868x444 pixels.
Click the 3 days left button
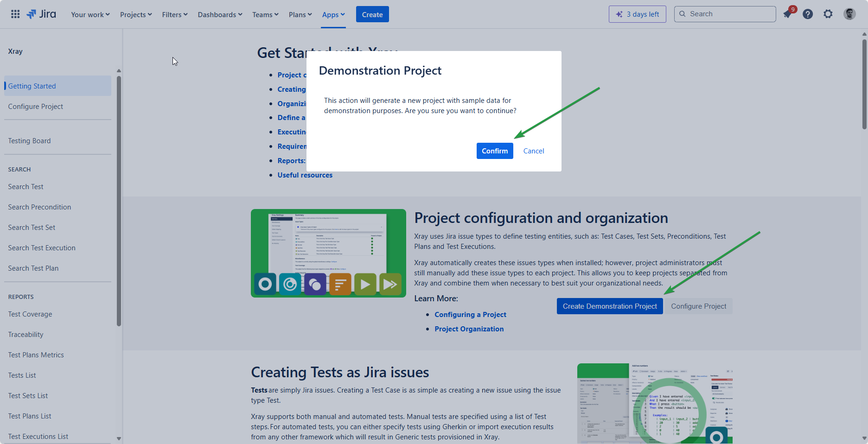(x=637, y=14)
